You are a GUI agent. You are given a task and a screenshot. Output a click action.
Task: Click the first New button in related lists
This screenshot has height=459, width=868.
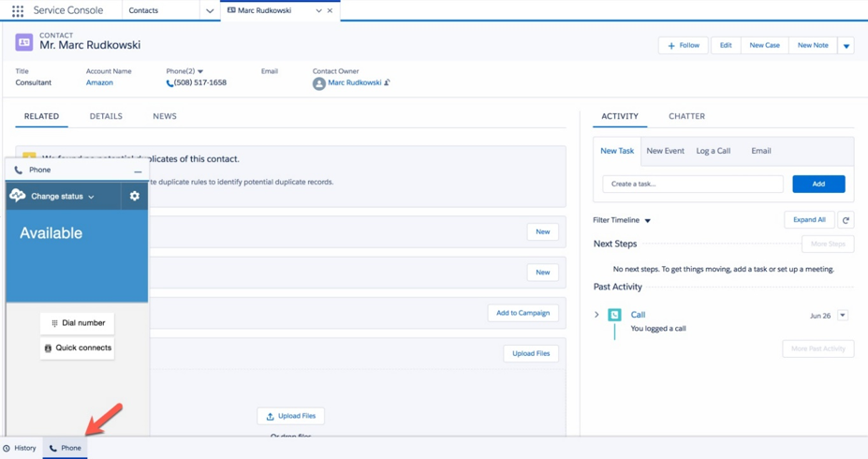[542, 232]
